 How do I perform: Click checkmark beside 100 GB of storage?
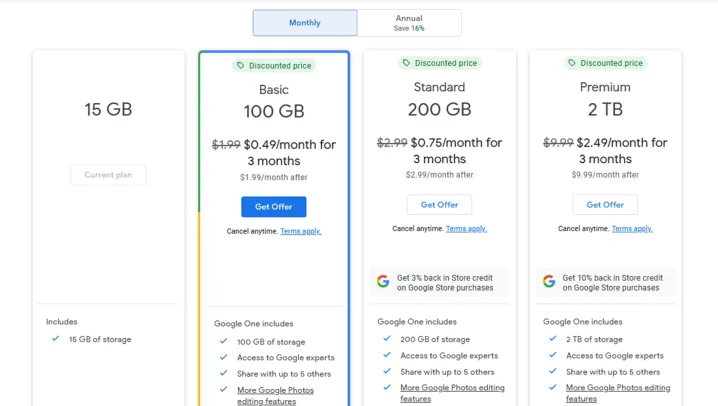(x=224, y=342)
